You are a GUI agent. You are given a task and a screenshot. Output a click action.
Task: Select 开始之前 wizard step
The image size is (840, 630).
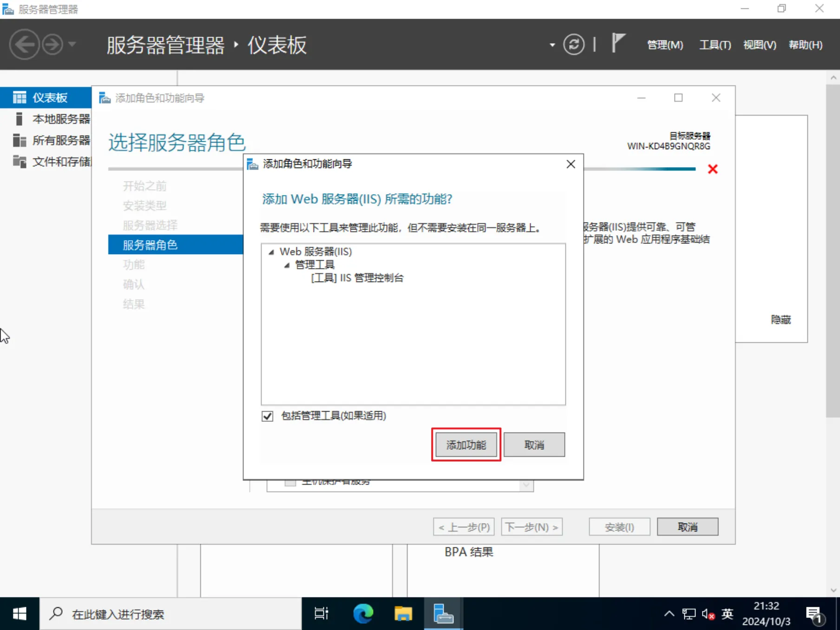pyautogui.click(x=144, y=186)
